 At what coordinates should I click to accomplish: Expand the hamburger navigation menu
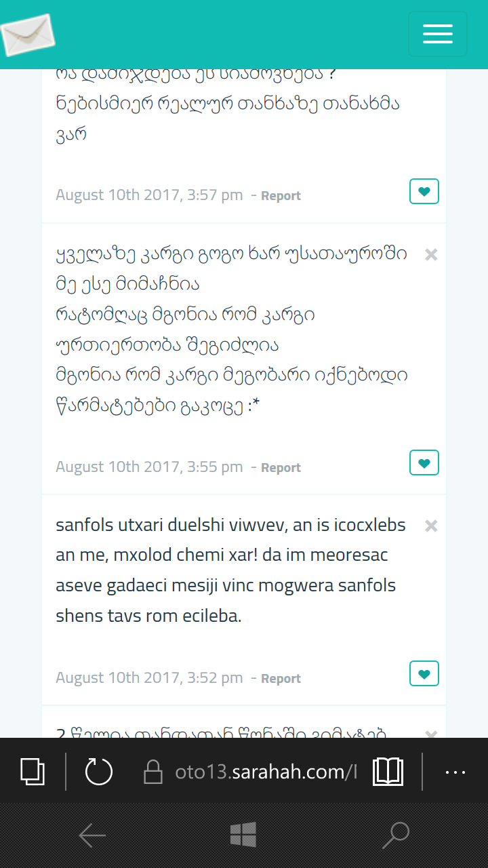coord(438,34)
